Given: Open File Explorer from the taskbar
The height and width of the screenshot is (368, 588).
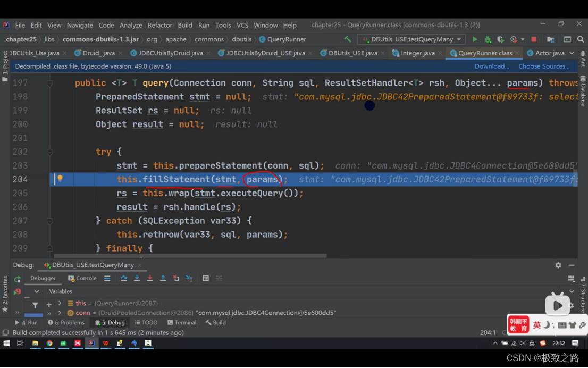Looking at the screenshot, I should (x=35, y=343).
